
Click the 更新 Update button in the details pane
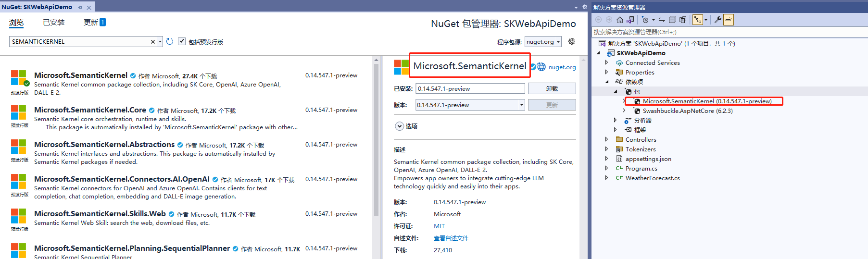(552, 105)
